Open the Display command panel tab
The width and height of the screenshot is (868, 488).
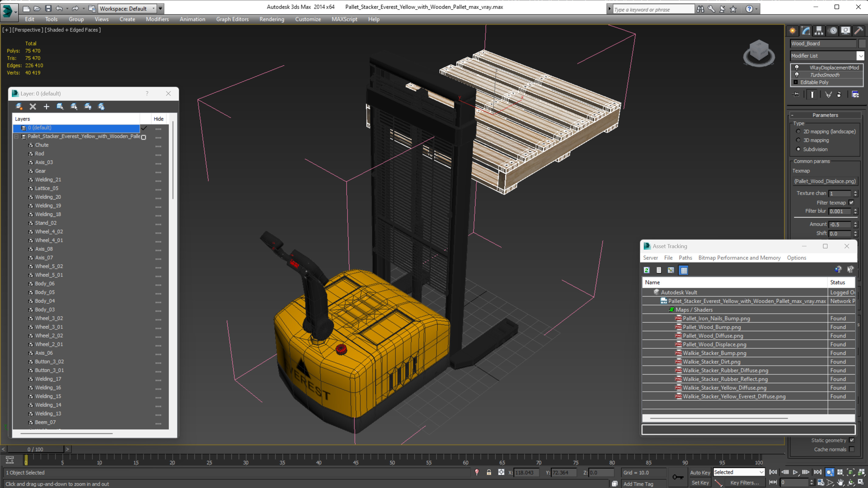(x=845, y=31)
